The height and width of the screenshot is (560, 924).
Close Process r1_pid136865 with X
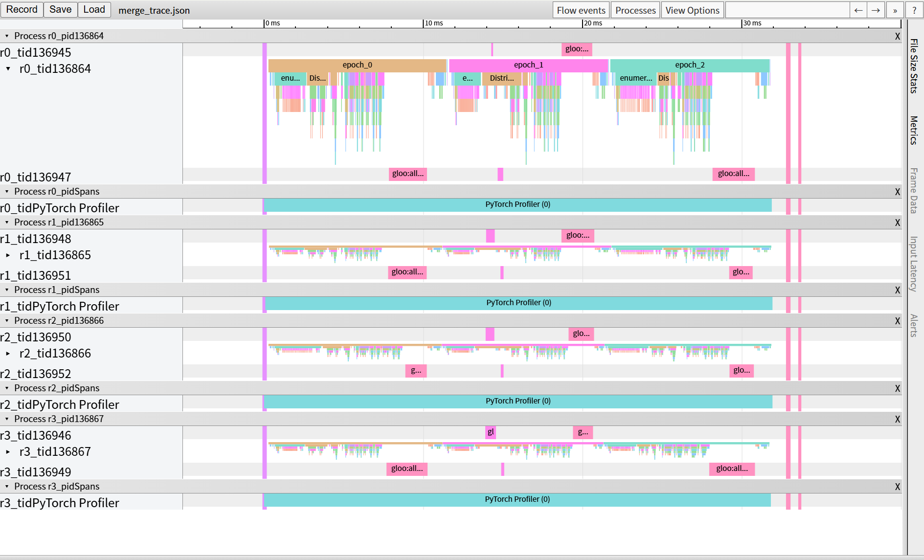pyautogui.click(x=897, y=223)
